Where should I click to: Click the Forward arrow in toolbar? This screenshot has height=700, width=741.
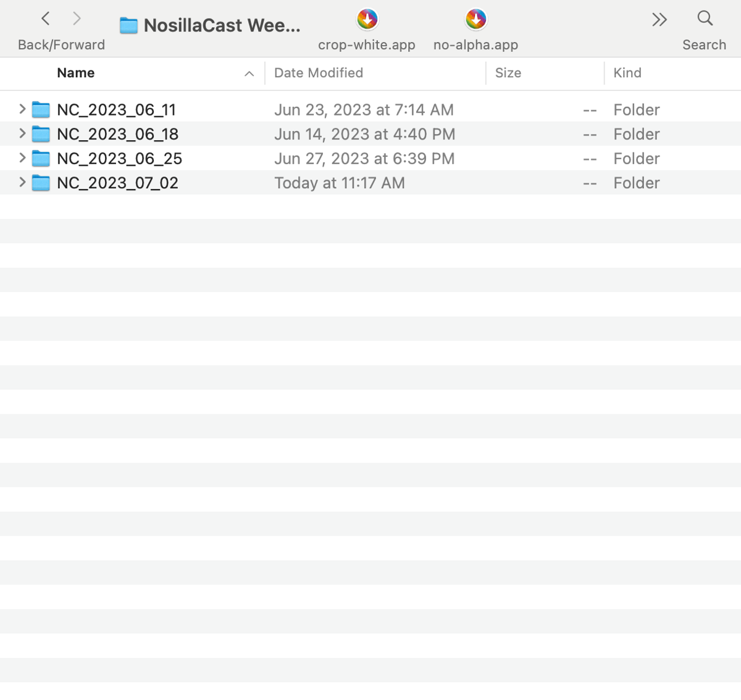77,19
